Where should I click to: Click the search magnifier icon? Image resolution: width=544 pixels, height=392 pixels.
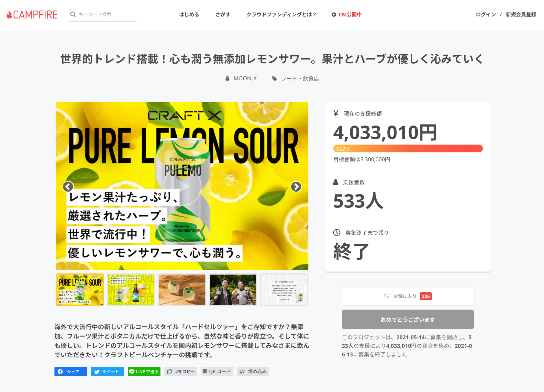(73, 14)
